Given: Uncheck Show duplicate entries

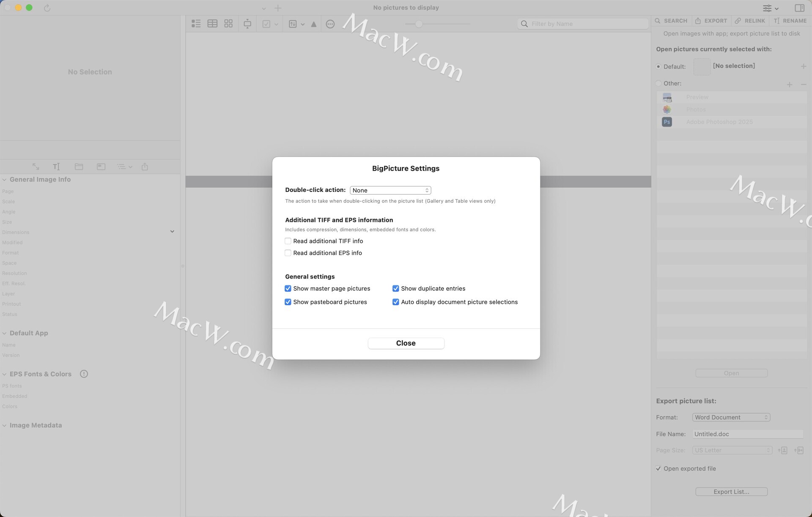Looking at the screenshot, I should point(396,288).
